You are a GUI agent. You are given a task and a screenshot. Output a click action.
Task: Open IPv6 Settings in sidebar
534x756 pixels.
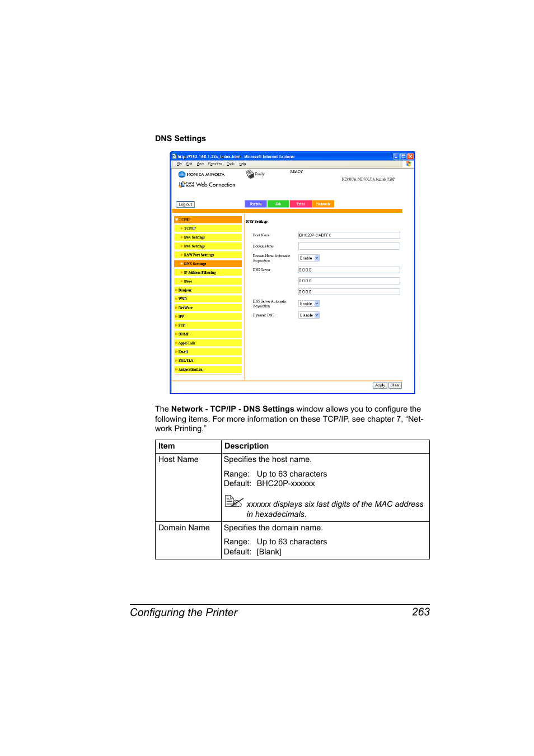tap(208, 246)
